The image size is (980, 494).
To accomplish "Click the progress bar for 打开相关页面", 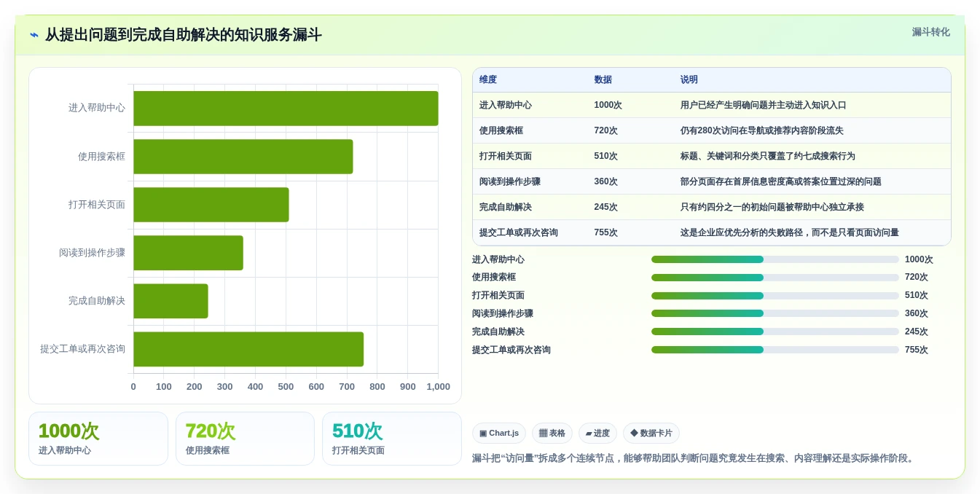I will point(775,296).
